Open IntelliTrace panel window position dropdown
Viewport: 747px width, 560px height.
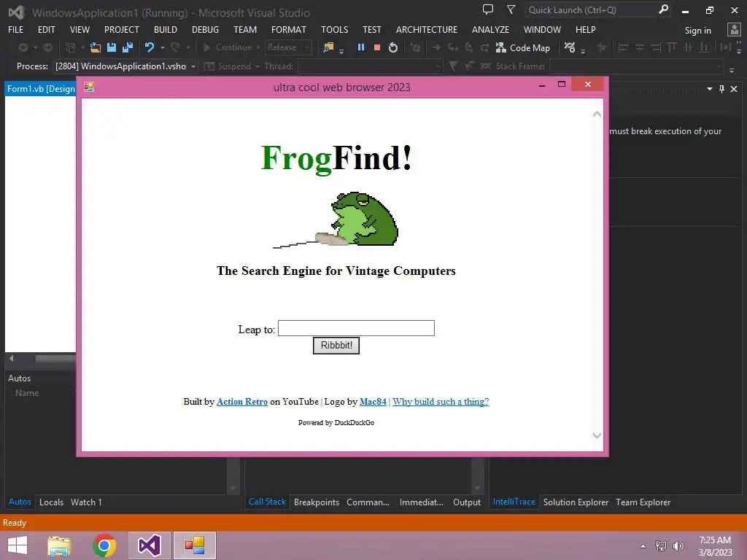pyautogui.click(x=709, y=89)
